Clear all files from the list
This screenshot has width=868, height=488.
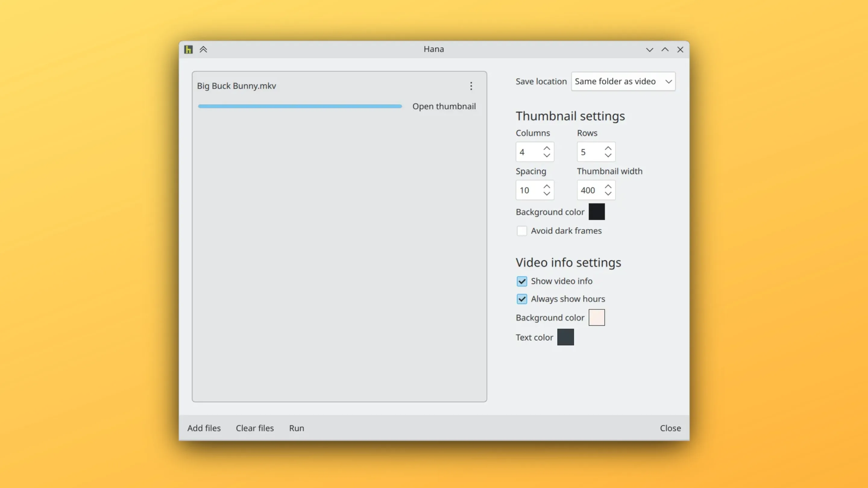pos(255,428)
